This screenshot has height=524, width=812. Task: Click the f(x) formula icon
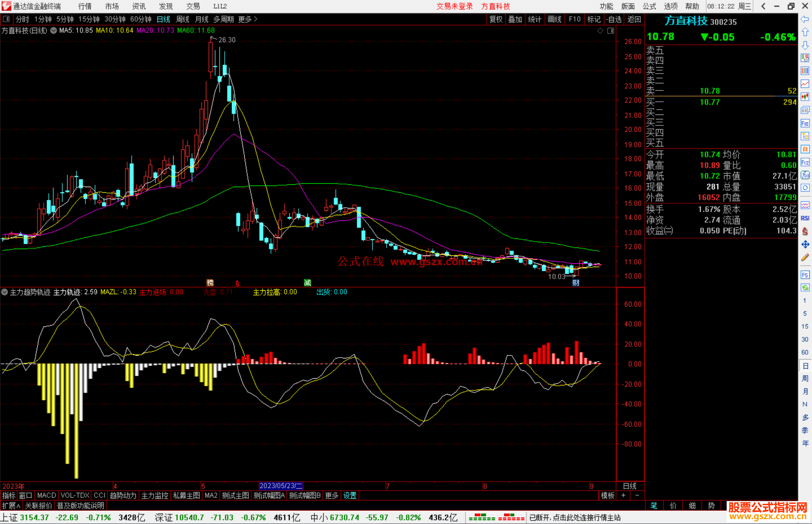click(805, 175)
